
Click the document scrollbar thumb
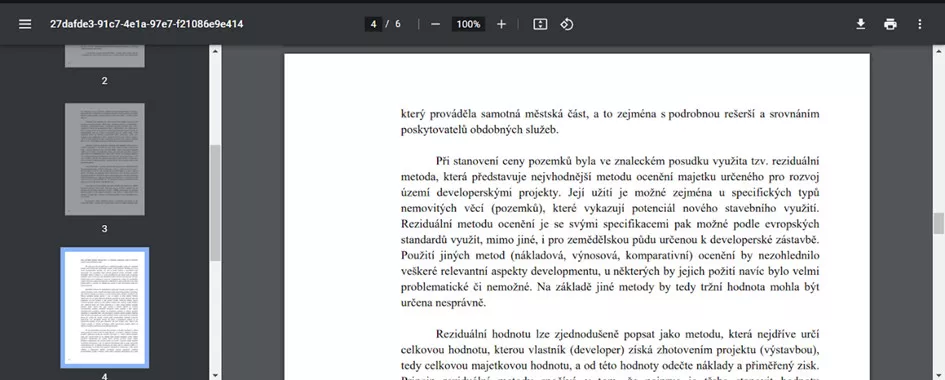[x=938, y=223]
